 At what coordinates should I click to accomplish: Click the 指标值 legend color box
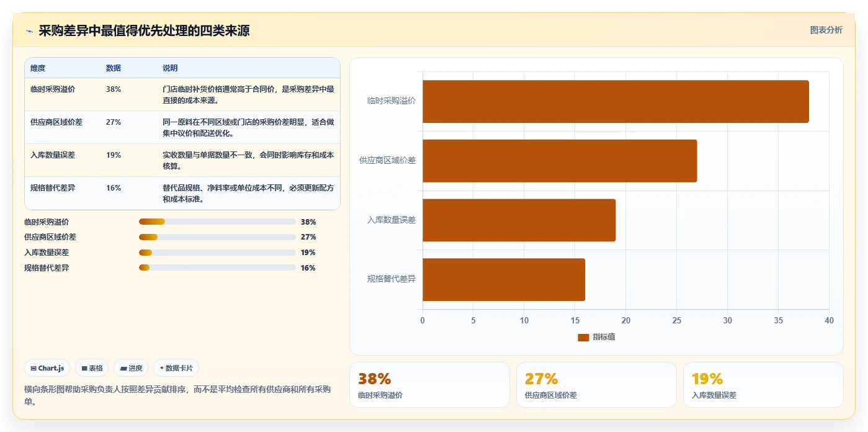click(x=583, y=337)
